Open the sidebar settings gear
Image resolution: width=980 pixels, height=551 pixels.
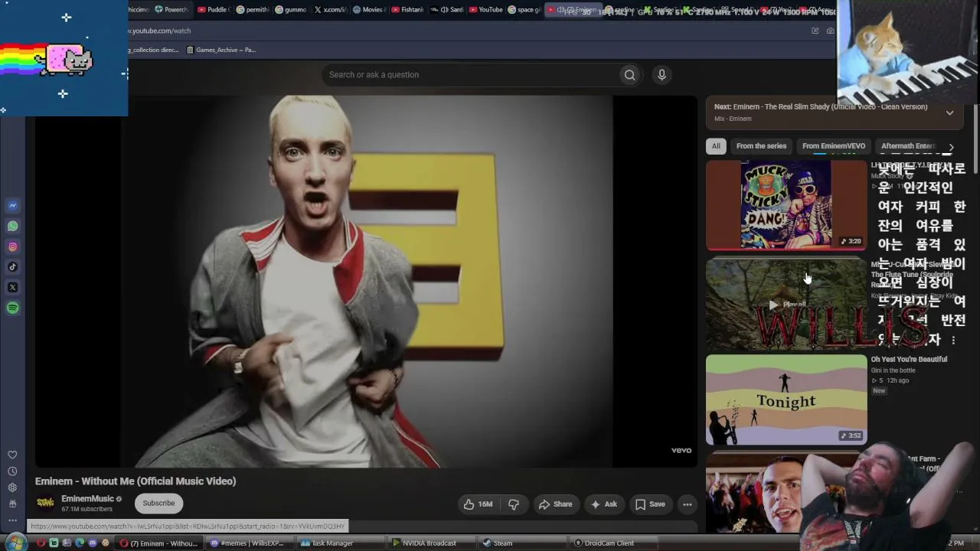(12, 487)
